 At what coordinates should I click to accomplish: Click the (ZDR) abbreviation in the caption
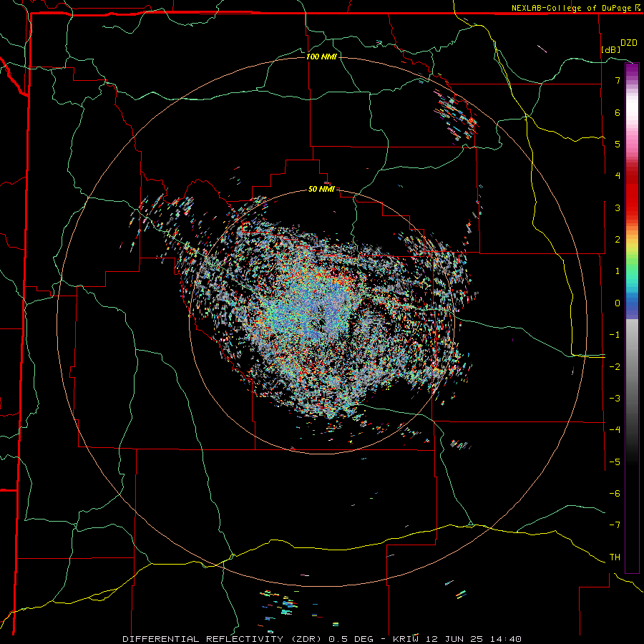(306, 639)
